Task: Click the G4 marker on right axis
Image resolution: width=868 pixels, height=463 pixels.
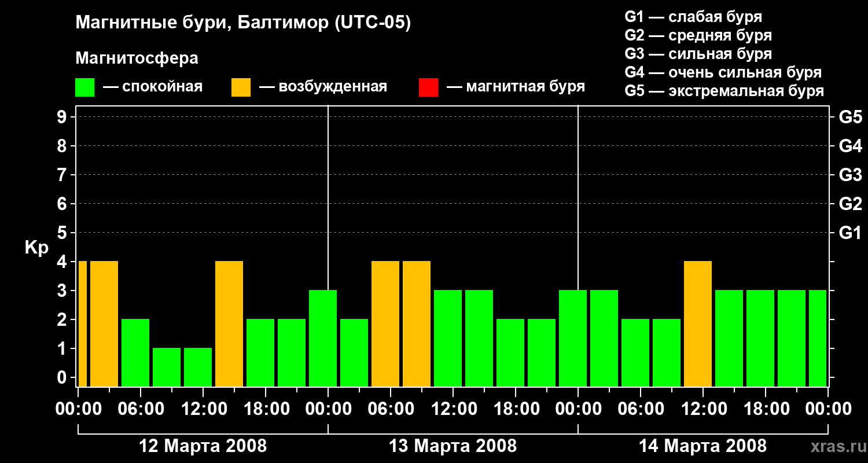Action: coord(850,146)
